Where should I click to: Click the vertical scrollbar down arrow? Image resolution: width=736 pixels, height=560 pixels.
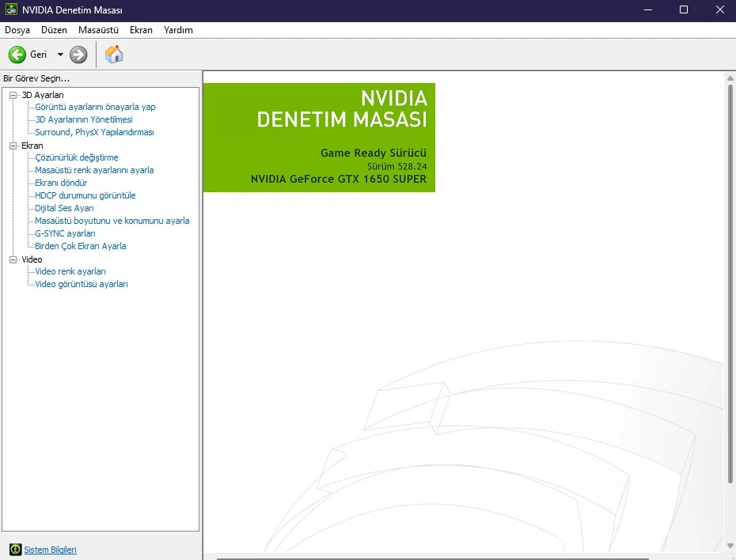730,545
